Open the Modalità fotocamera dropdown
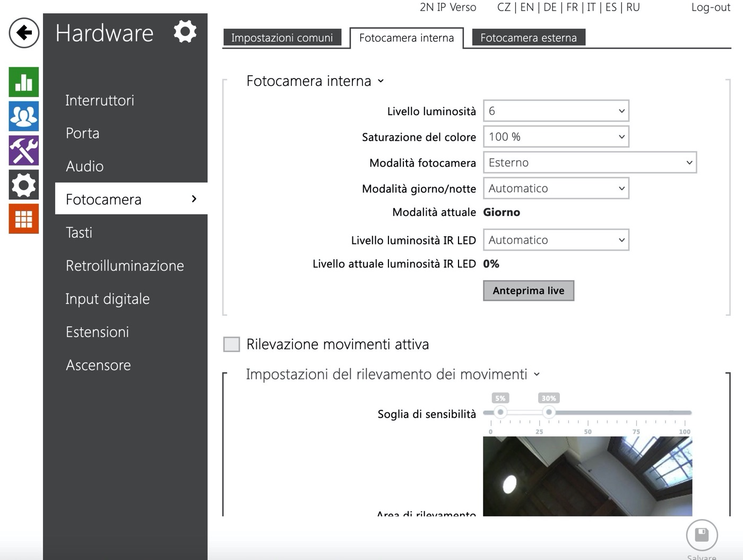 [x=590, y=162]
